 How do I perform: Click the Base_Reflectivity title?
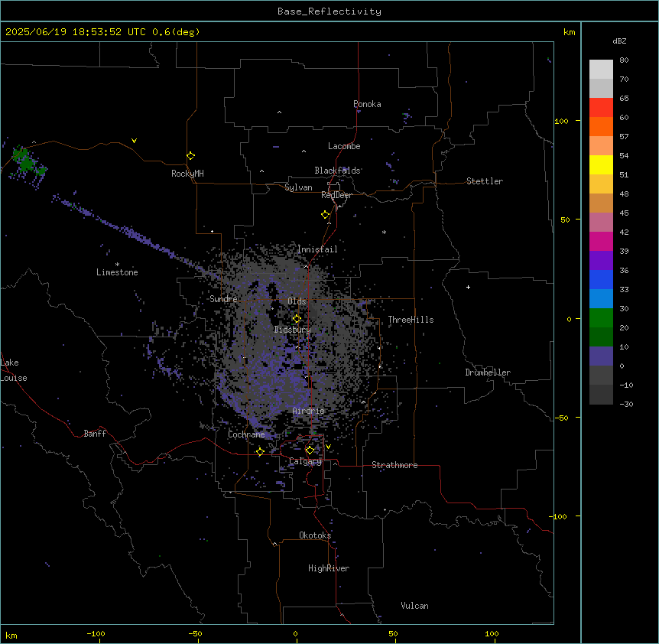click(x=329, y=11)
